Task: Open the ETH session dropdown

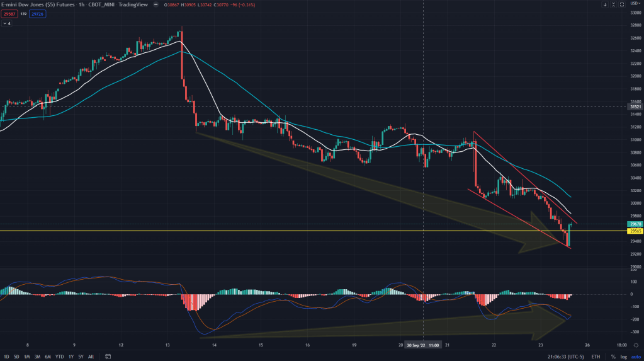Action: point(596,356)
